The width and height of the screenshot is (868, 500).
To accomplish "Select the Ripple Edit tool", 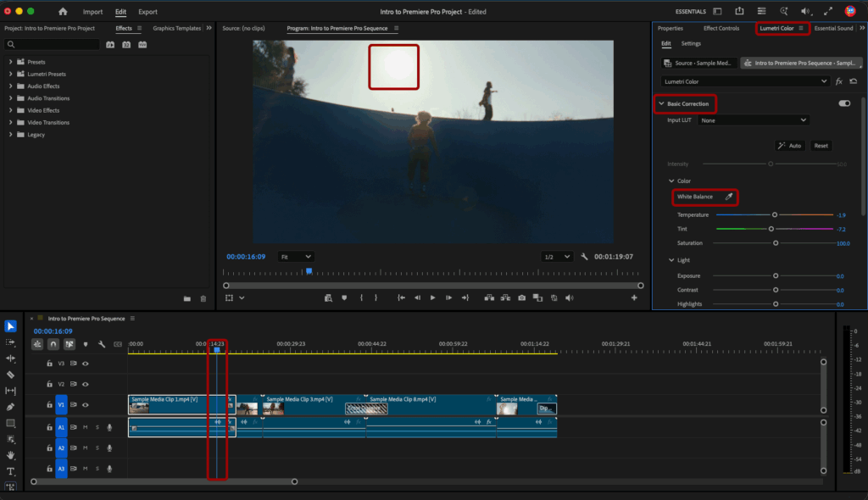I will (10, 358).
